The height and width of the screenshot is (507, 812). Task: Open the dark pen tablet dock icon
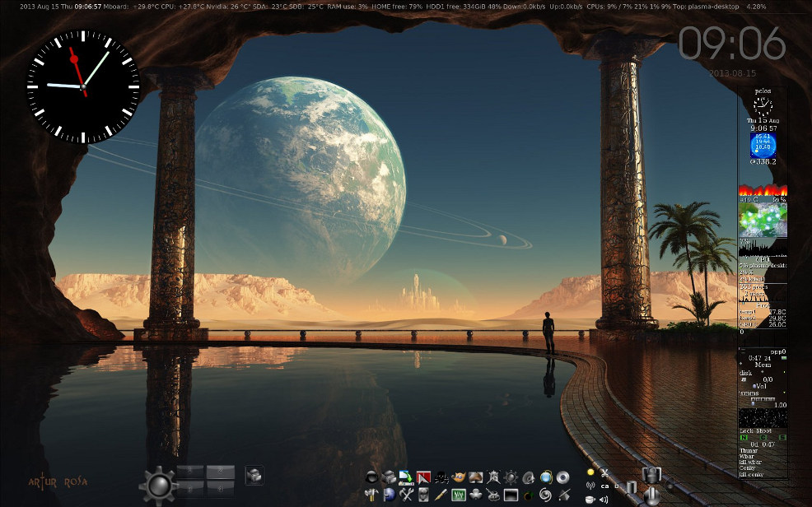click(x=564, y=495)
